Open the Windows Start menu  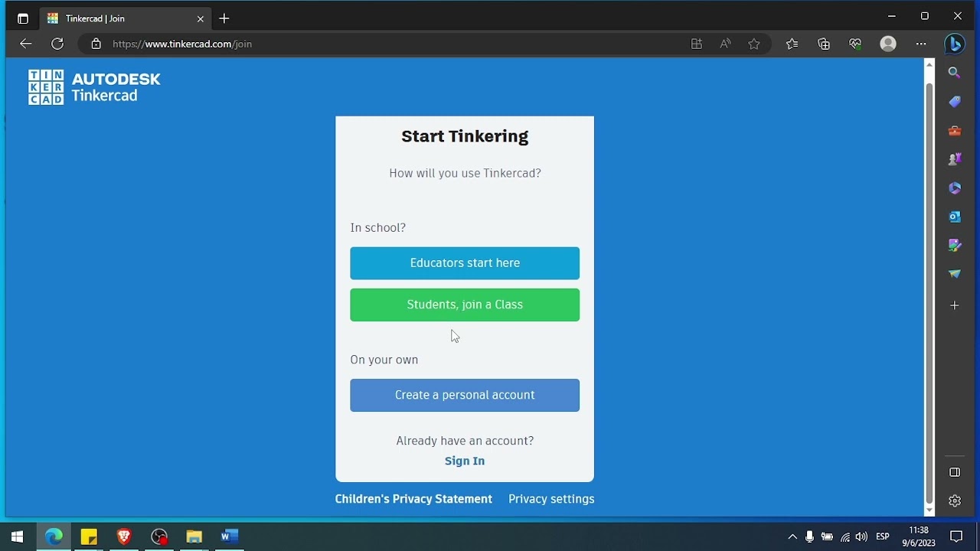click(x=18, y=536)
